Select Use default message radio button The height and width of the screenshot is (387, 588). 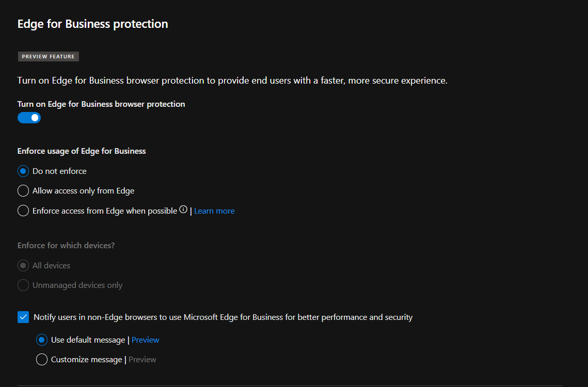42,340
